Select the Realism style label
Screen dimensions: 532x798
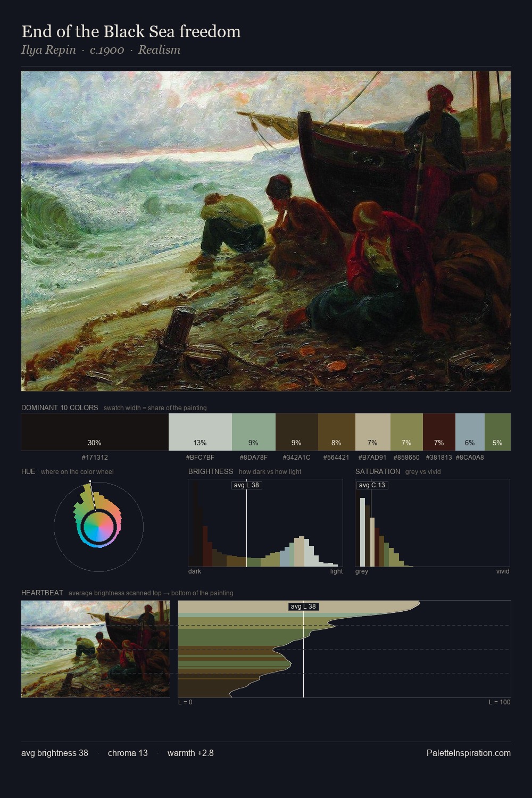pos(159,50)
